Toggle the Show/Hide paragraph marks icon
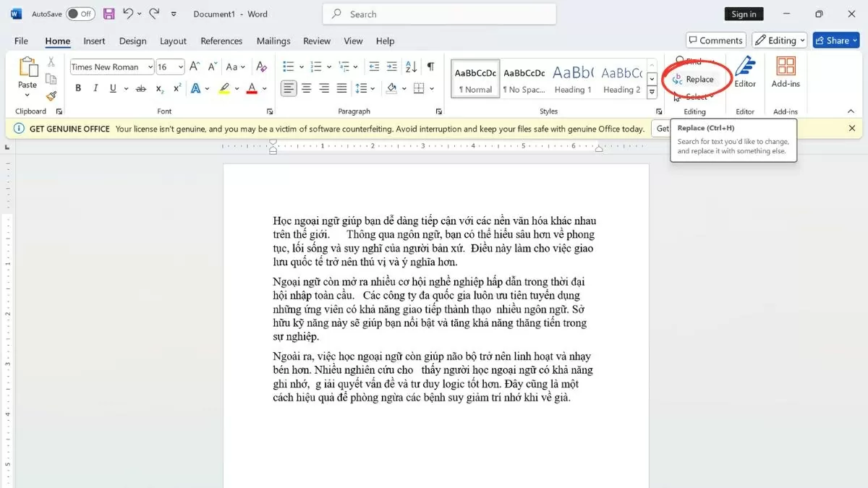The height and width of the screenshot is (488, 868). coord(432,67)
